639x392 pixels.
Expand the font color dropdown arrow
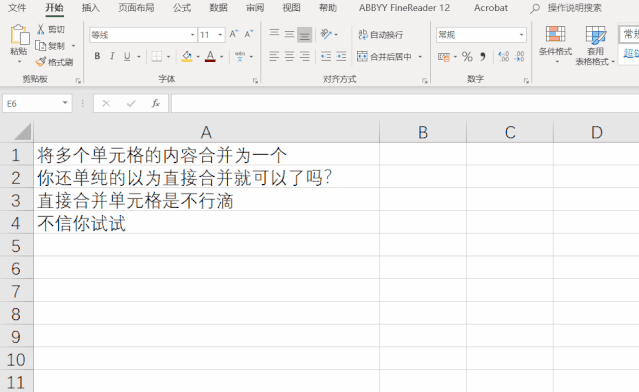point(222,57)
